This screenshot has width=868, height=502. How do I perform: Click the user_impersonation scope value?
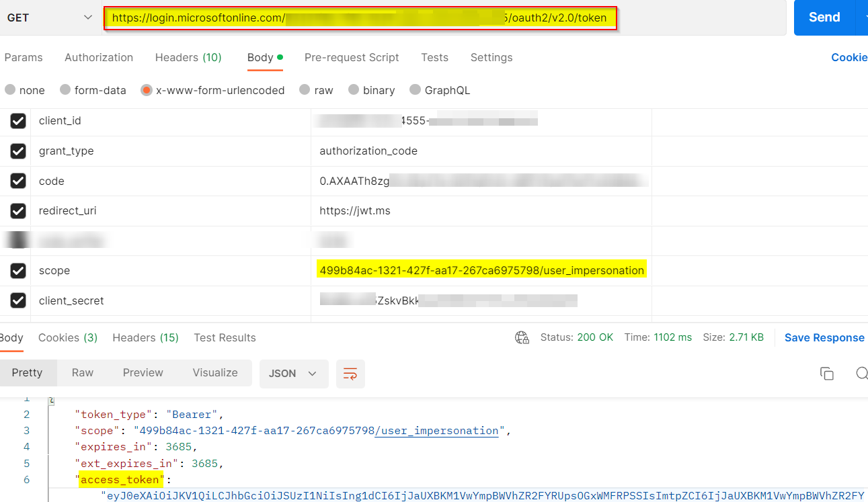481,270
